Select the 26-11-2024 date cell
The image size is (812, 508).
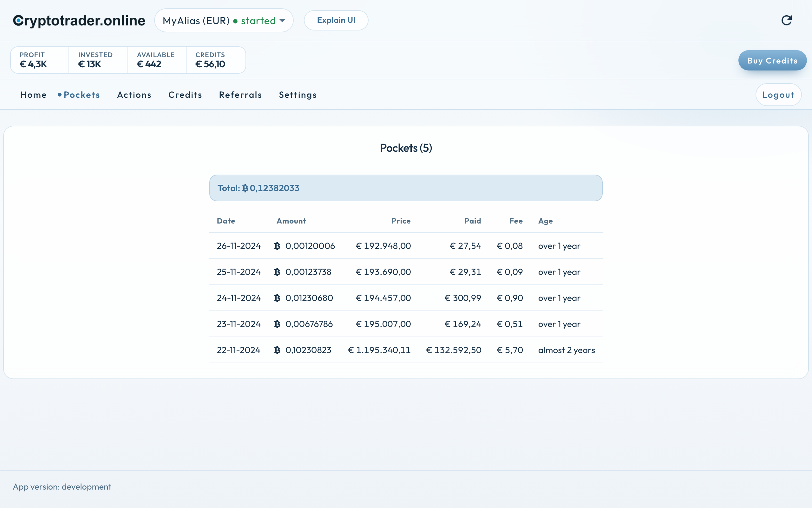239,246
